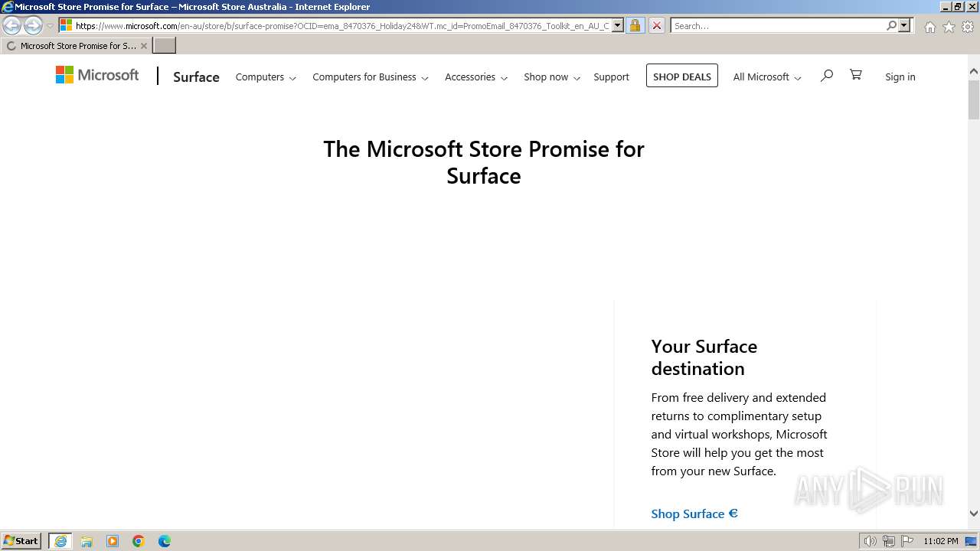Close the Microsoft Store Promise tab
Viewport: 980px width, 551px height.
(x=143, y=46)
